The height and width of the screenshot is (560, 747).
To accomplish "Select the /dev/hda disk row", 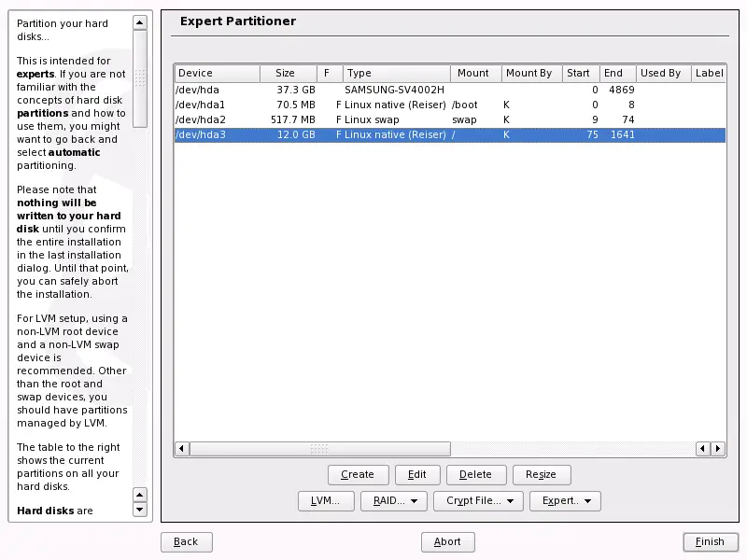I will coord(373,90).
